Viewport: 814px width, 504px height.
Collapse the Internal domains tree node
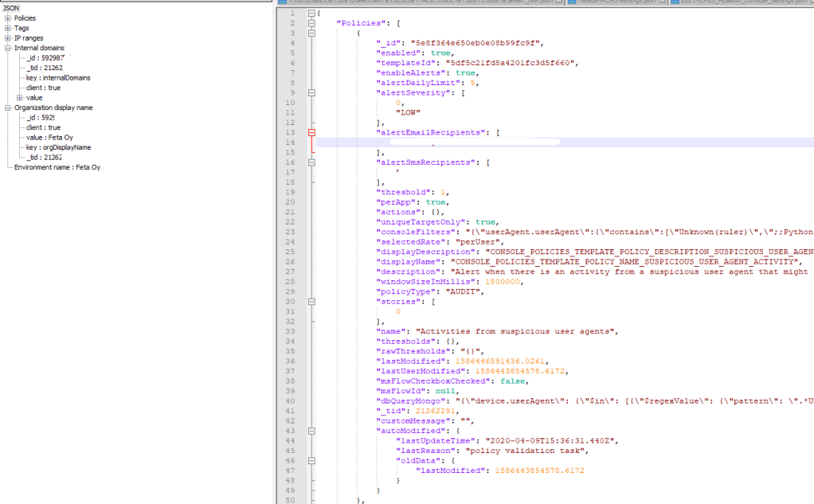[x=7, y=48]
